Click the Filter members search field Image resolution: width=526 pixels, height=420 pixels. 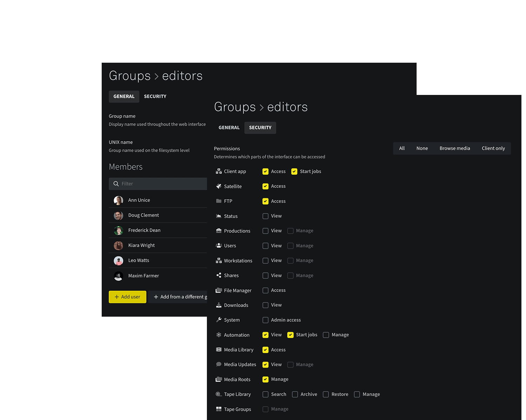(x=161, y=184)
